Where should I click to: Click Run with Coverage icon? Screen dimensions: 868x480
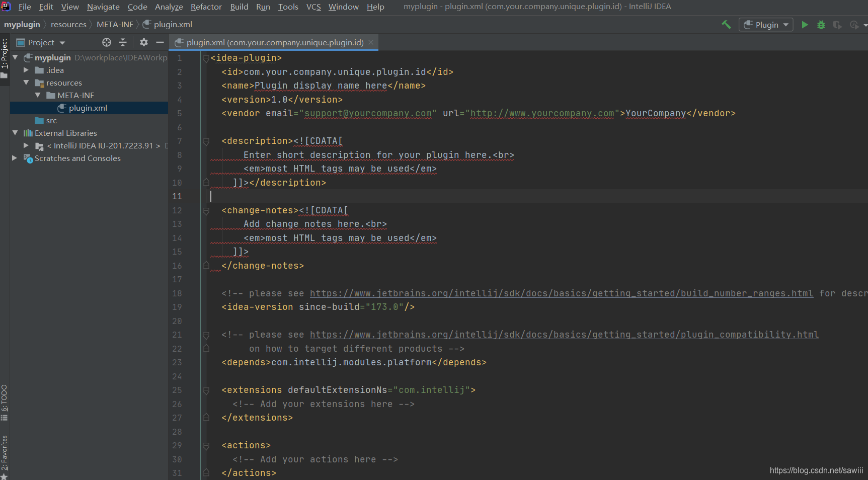837,25
